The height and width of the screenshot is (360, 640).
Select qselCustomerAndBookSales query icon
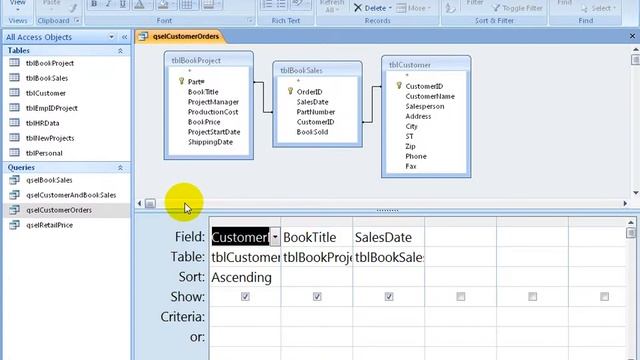(14, 195)
